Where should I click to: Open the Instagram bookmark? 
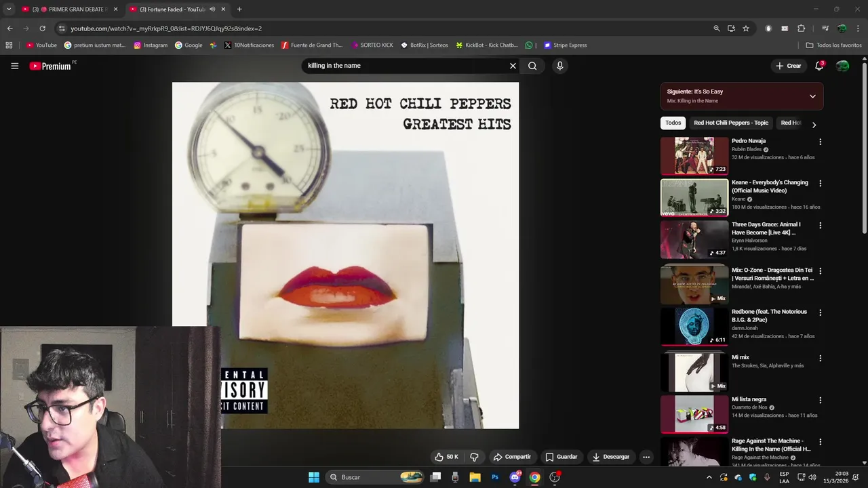pos(151,45)
